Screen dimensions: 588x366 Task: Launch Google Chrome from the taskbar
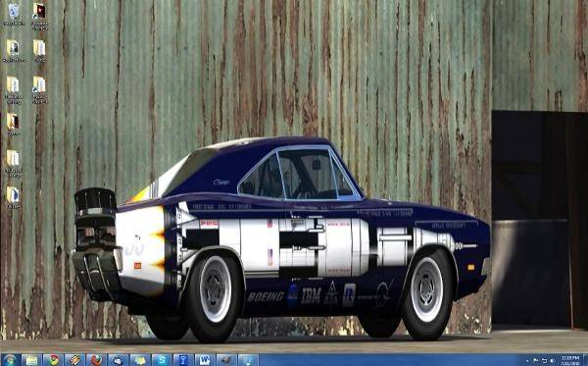tap(53, 360)
